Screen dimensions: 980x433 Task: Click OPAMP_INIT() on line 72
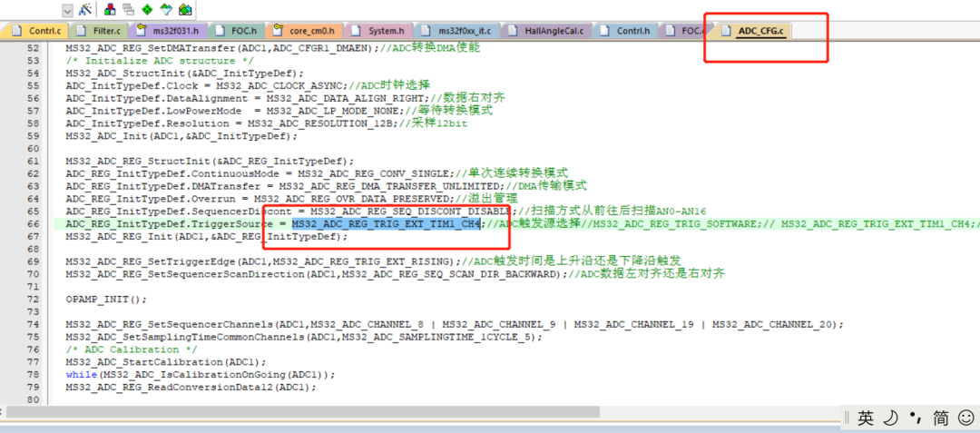[105, 300]
